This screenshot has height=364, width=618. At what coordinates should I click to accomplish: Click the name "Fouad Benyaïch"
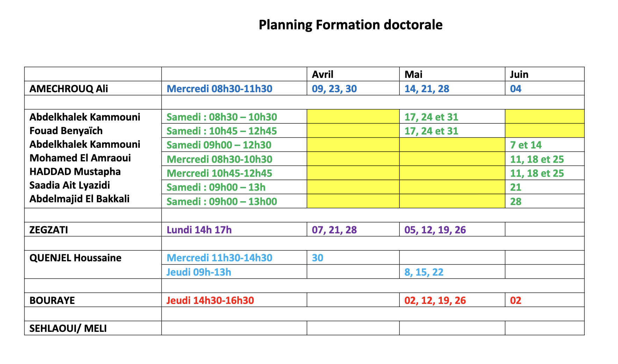point(66,131)
